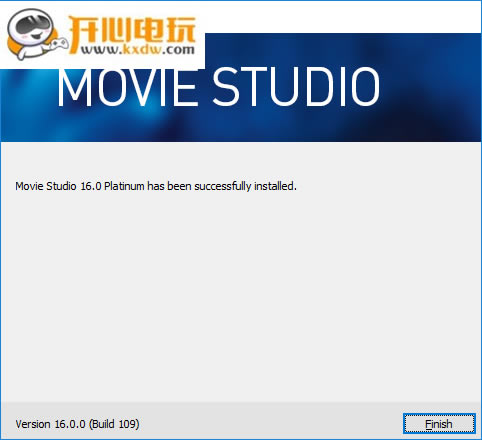Click the orange Chinese logo text 开心电玩
The image size is (482, 440).
click(132, 30)
